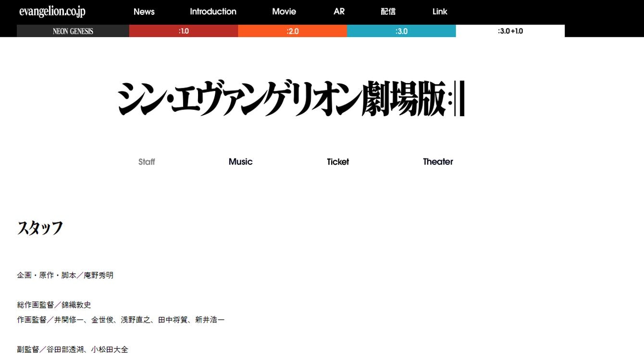This screenshot has width=644, height=362.
Task: Open the Movie section
Action: point(284,12)
